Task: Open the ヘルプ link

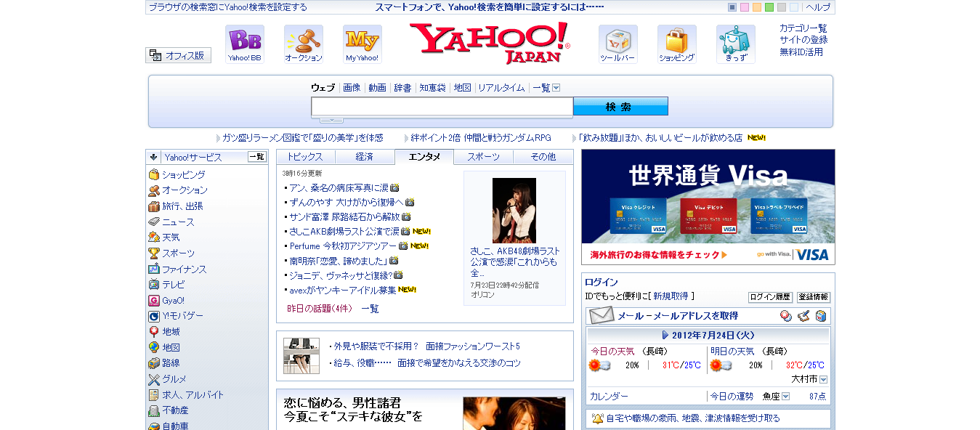Action: point(818,7)
